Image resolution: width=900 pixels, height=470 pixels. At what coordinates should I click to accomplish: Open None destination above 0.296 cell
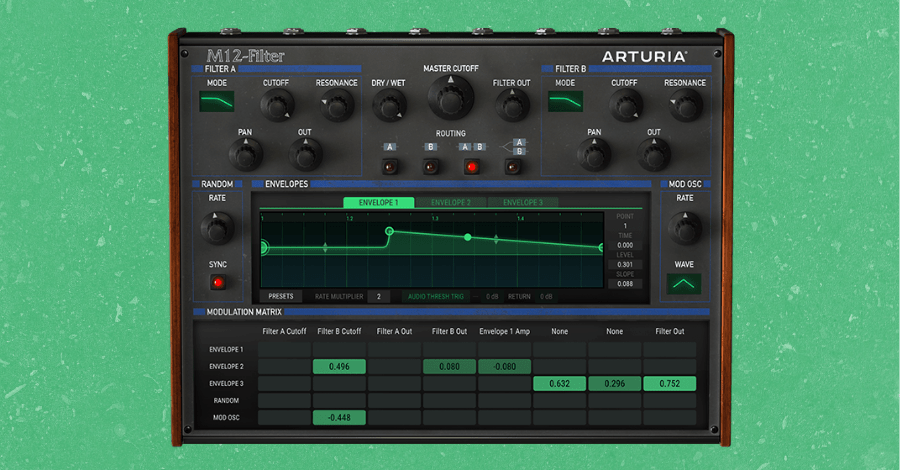click(x=615, y=331)
